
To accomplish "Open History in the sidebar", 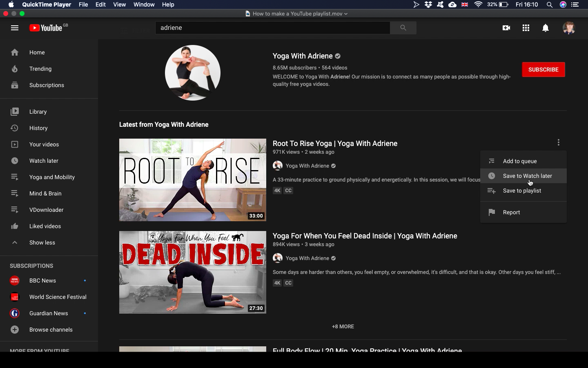I will point(49,128).
